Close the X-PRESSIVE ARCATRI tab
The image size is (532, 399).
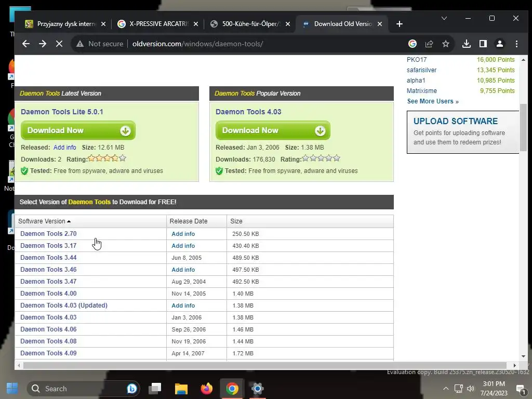196,24
